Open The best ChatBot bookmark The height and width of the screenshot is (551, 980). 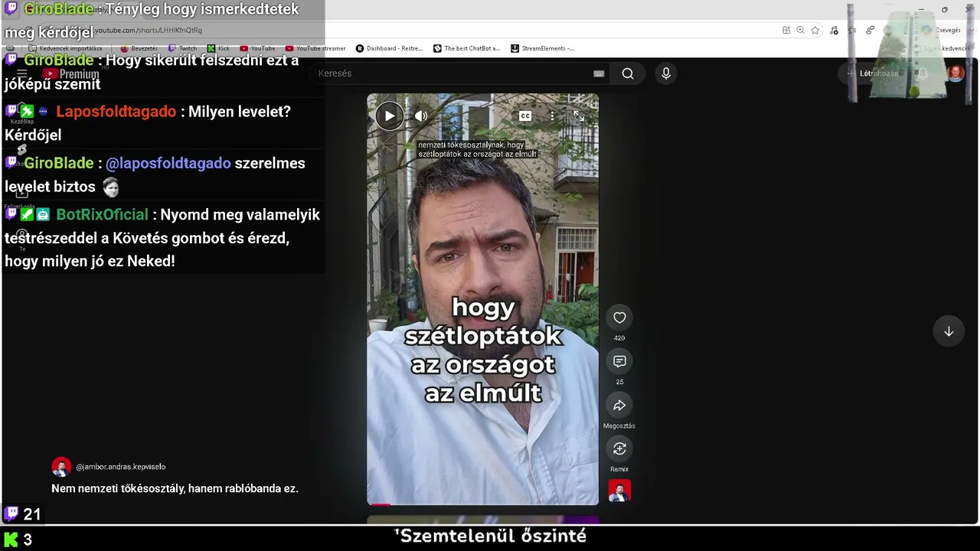click(466, 48)
